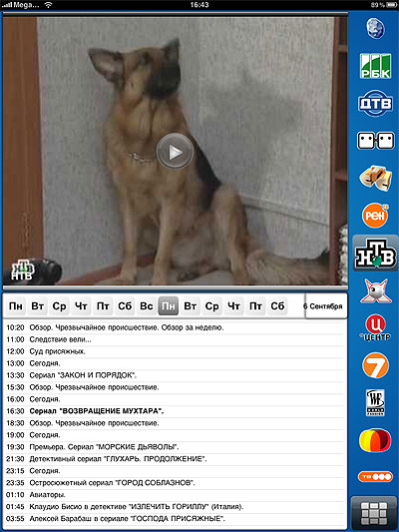Select the World Fashion channel icon

(375, 402)
